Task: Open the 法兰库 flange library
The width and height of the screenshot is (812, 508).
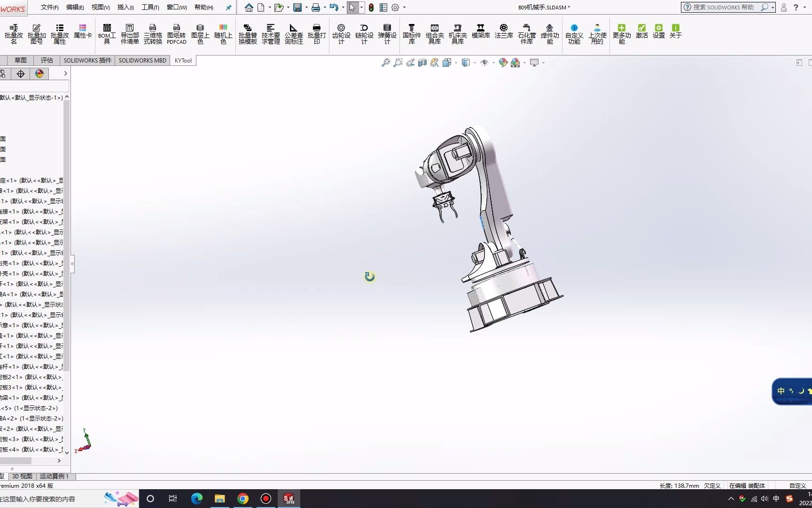Action: [x=504, y=32]
